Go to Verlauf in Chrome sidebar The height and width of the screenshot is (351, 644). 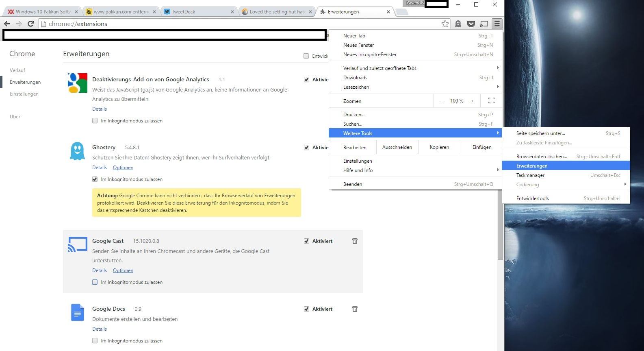click(x=17, y=70)
